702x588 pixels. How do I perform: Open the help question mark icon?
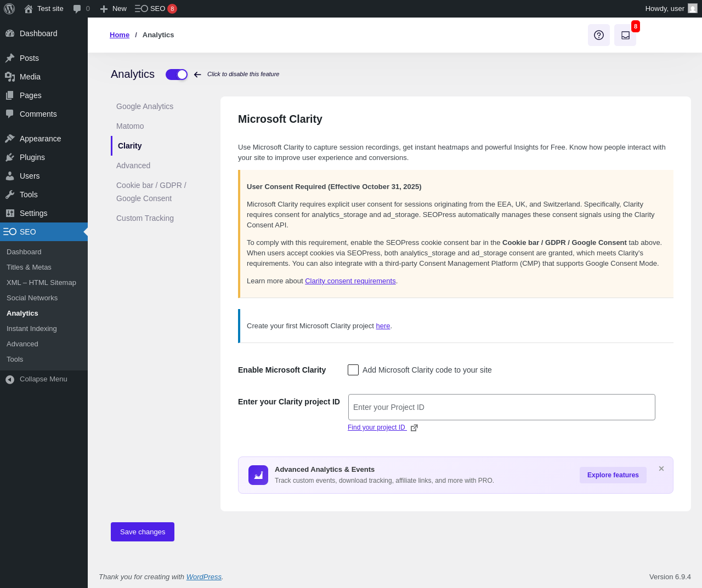point(599,35)
